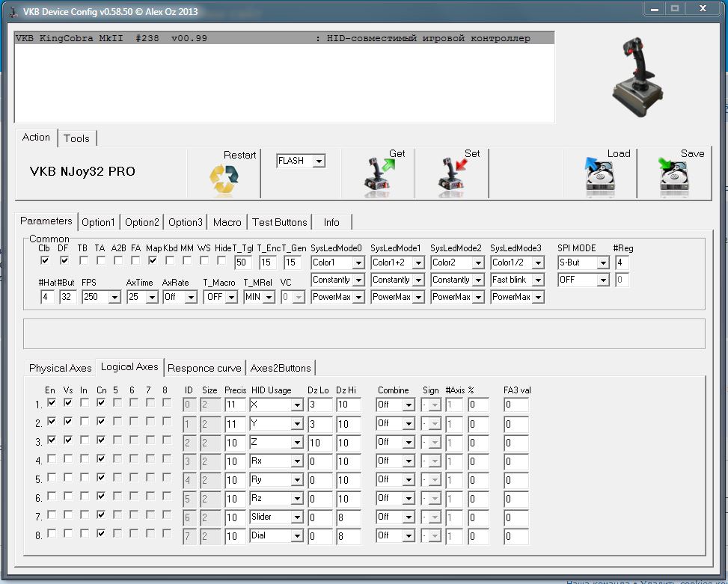Click the title bar joystick app icon
The width and height of the screenshot is (728, 584).
pos(14,12)
